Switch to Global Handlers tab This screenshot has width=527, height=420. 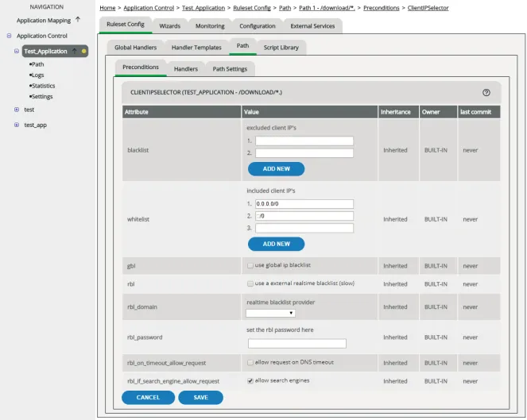pos(135,48)
